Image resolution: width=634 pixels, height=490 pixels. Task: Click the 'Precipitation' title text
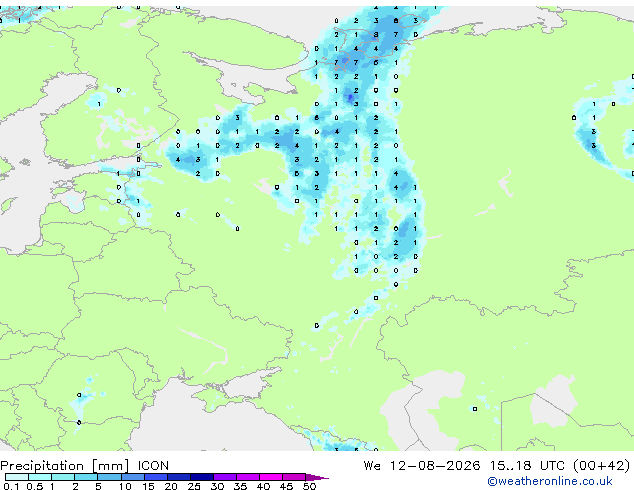coord(42,465)
